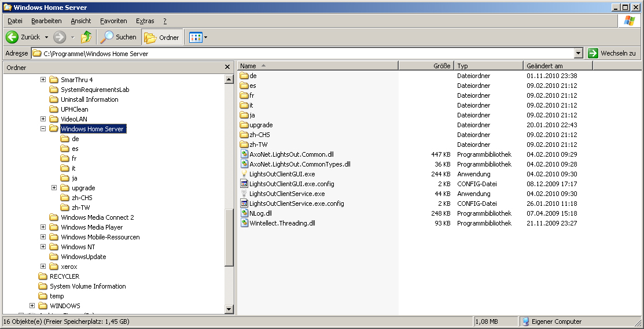The width and height of the screenshot is (644, 329).
Task: Click LightsOutClientService.exe bulb icon
Action: click(x=244, y=194)
